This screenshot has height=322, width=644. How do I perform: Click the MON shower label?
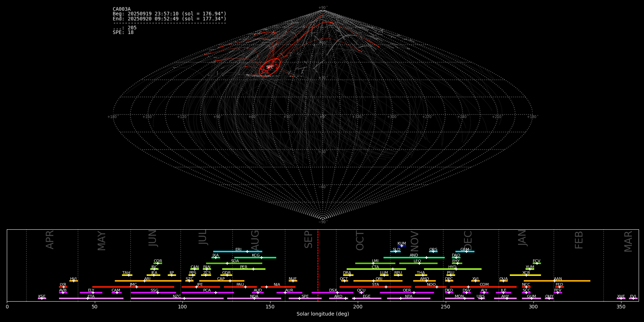[459, 297]
